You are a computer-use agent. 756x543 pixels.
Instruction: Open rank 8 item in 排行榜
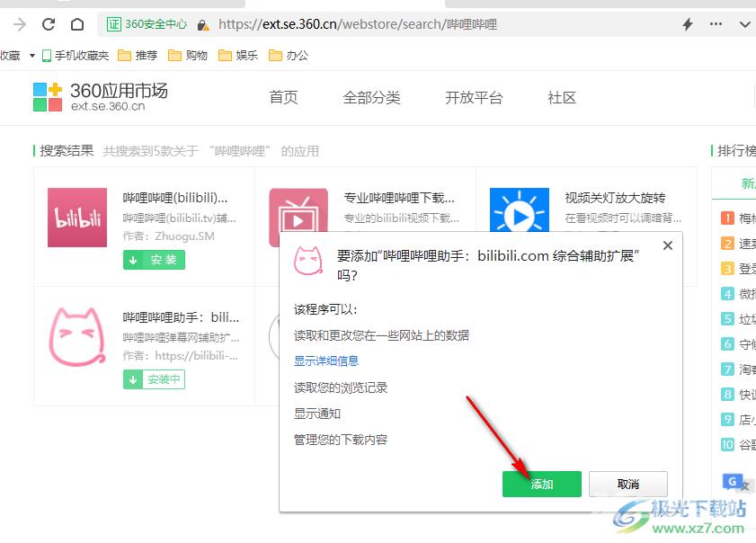pyautogui.click(x=738, y=394)
